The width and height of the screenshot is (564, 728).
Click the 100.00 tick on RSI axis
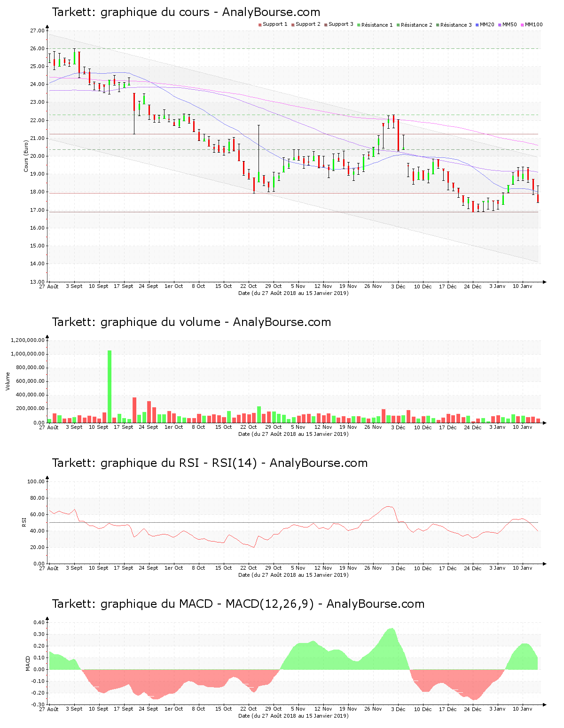pyautogui.click(x=36, y=481)
